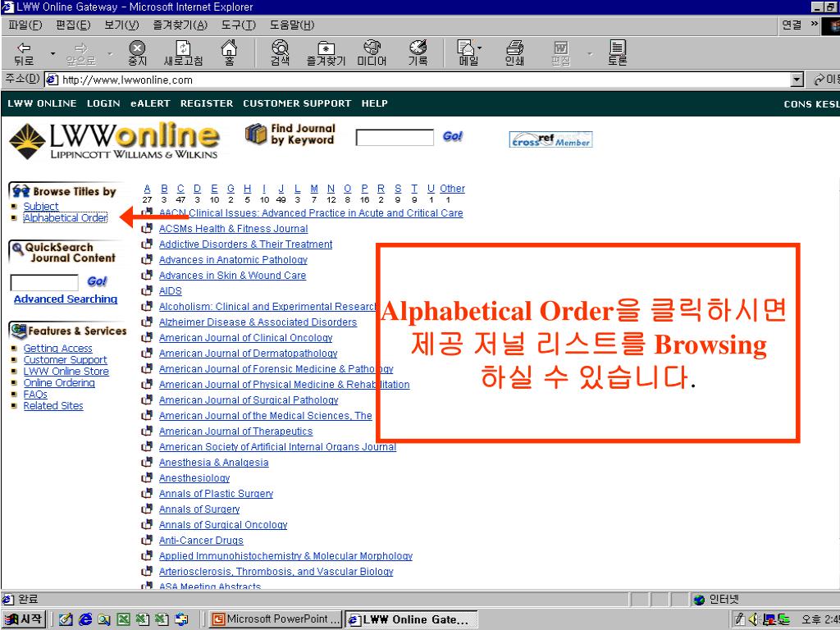The image size is (840, 630).
Task: Open the Mail button dropdown arrow
Action: tap(479, 48)
